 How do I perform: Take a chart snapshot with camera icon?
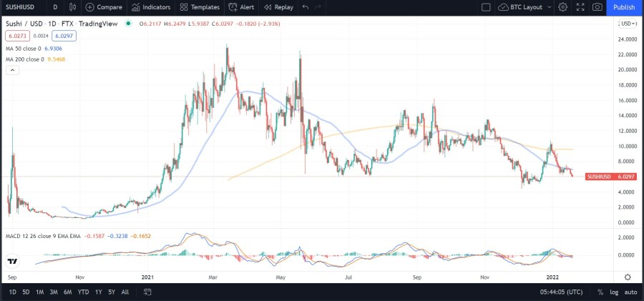(597, 7)
